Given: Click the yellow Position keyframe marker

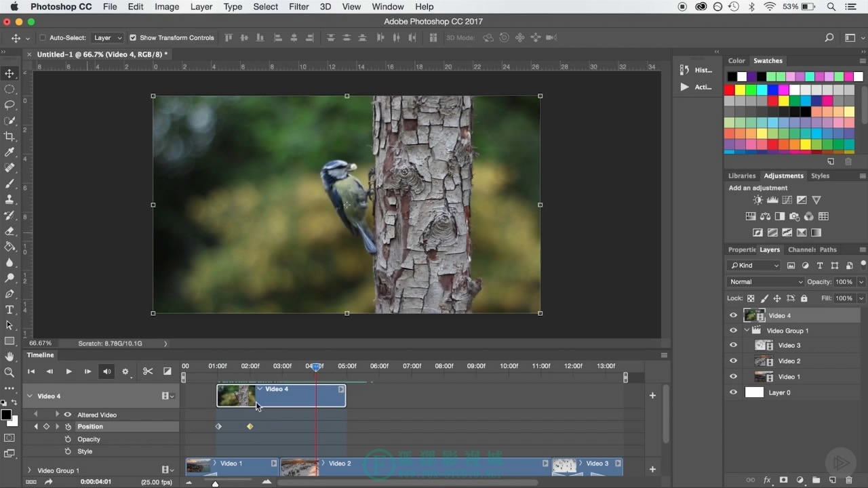Looking at the screenshot, I should [250, 426].
